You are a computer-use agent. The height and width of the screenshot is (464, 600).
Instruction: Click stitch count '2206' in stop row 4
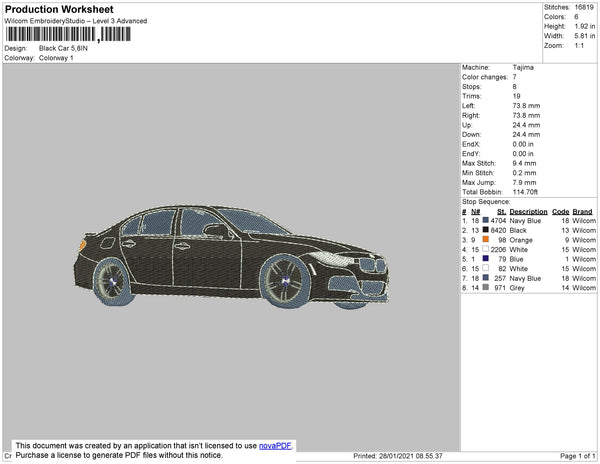[498, 249]
